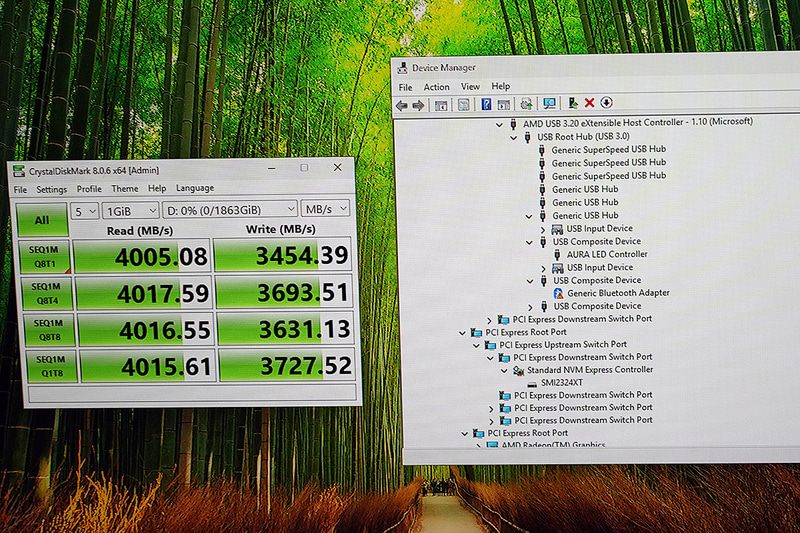Click the Generic Bluetooth Adapter icon
This screenshot has height=533, width=800.
(x=558, y=293)
